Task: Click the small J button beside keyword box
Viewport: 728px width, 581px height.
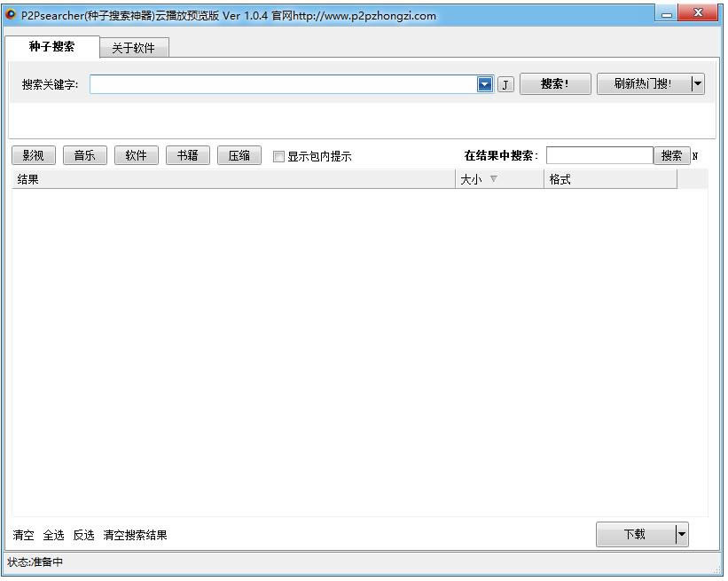Action: pos(505,84)
